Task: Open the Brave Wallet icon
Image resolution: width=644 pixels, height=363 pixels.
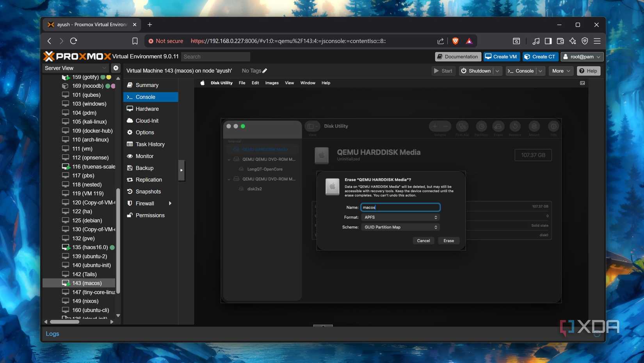Action: point(560,41)
